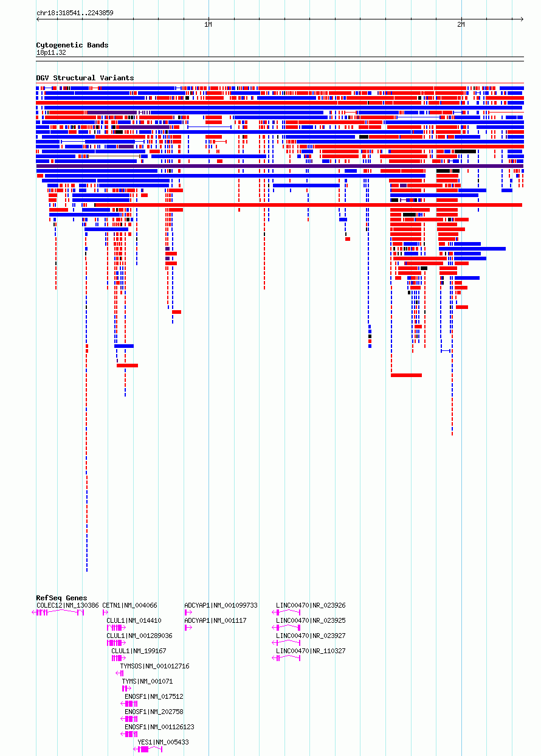Open the ENOSF1|NM_017512 gene label

(154, 696)
